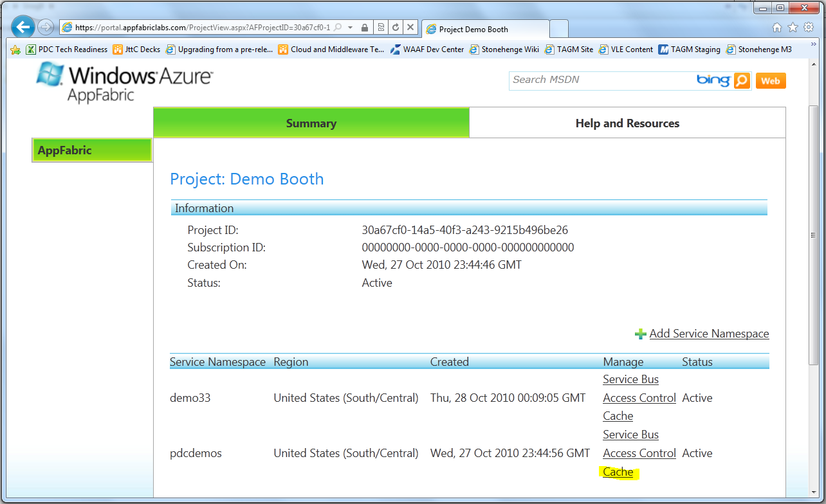Screen dimensions: 826x504
Task: Open a new blank browser tab
Action: tap(559, 29)
